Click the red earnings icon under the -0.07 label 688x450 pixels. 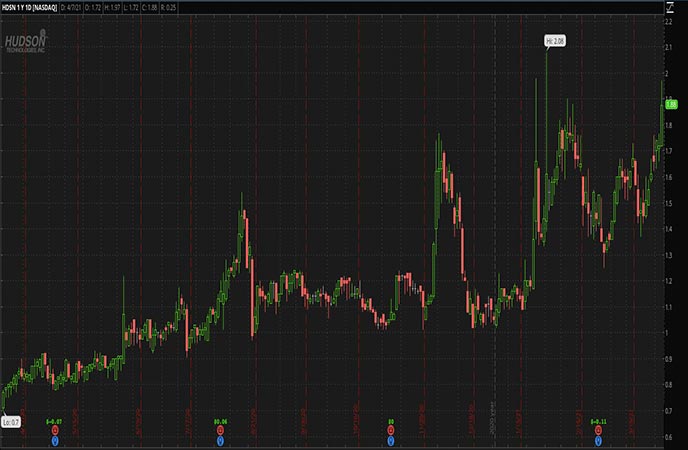[55, 430]
